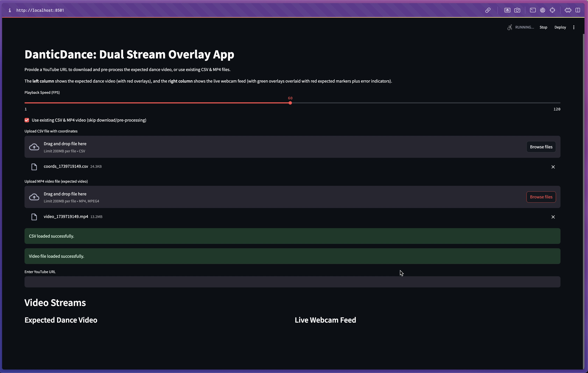Click the localhost:8501 address bar
The image size is (588, 373).
pos(40,10)
